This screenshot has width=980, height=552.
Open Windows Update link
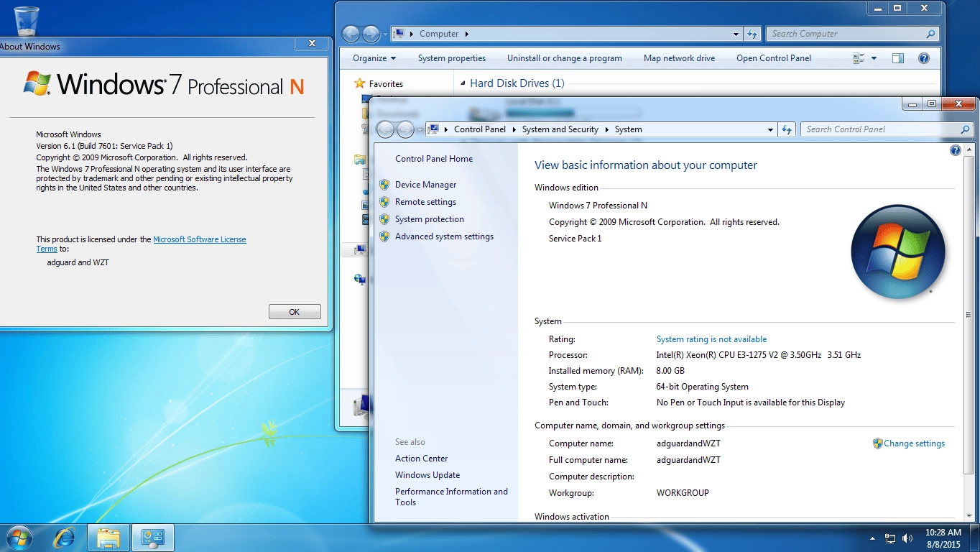427,475
